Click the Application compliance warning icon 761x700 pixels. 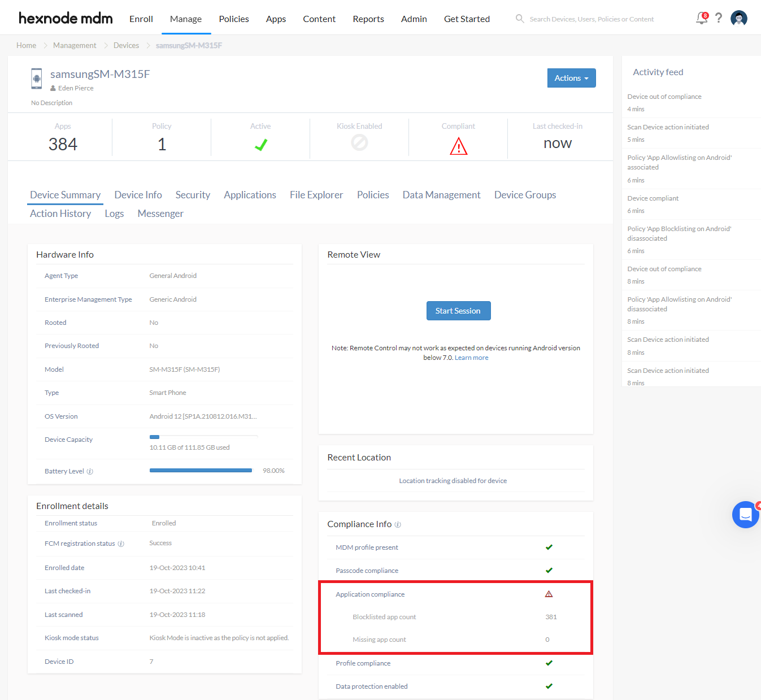(549, 594)
